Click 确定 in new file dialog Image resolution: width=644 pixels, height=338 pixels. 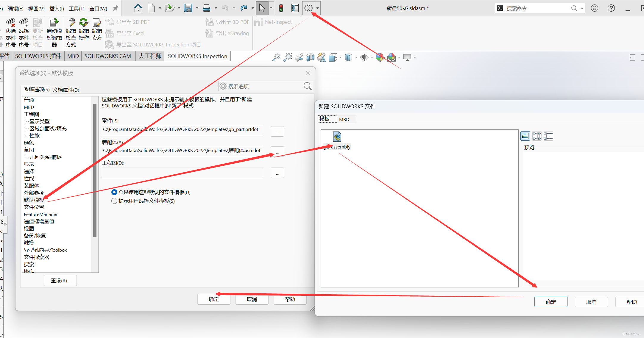pyautogui.click(x=551, y=302)
